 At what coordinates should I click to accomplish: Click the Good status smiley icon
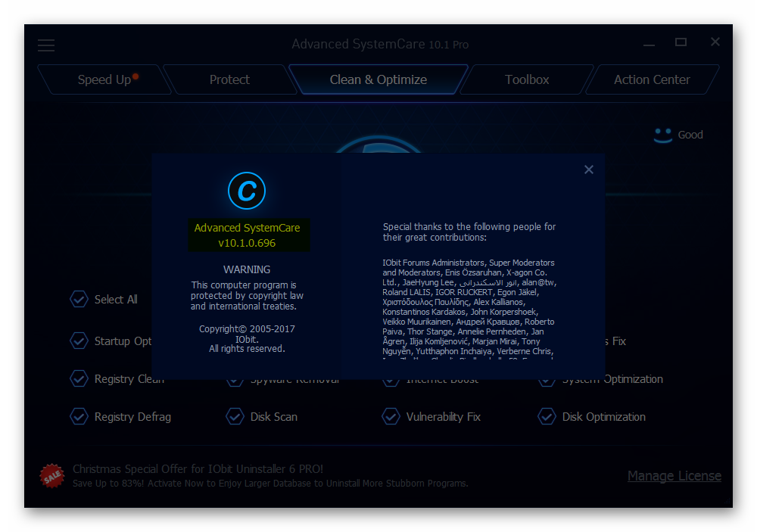(663, 135)
